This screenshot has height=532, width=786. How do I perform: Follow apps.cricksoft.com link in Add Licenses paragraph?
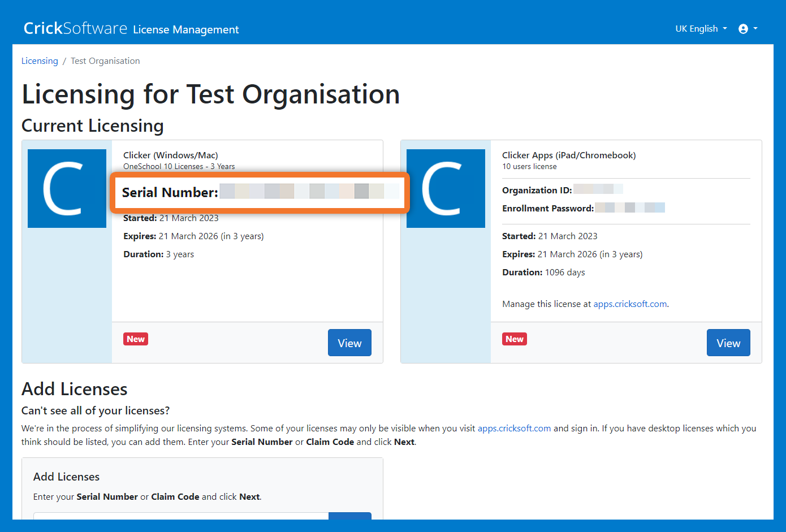click(514, 429)
